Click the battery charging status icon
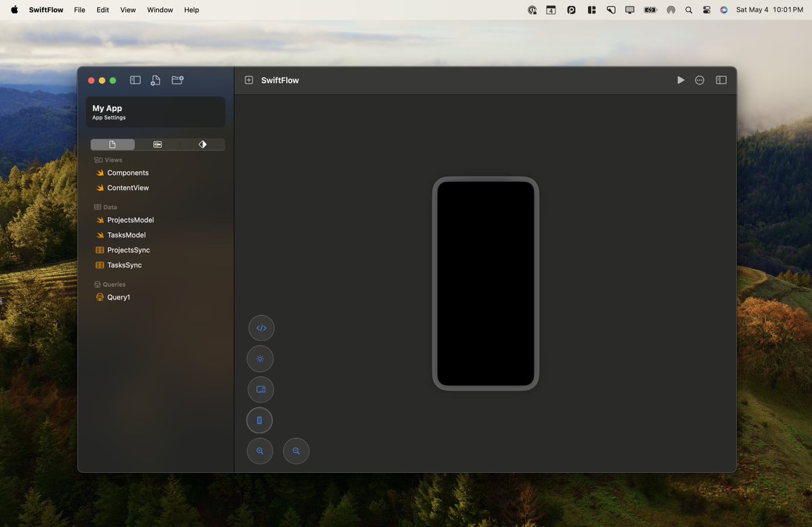 651,10
